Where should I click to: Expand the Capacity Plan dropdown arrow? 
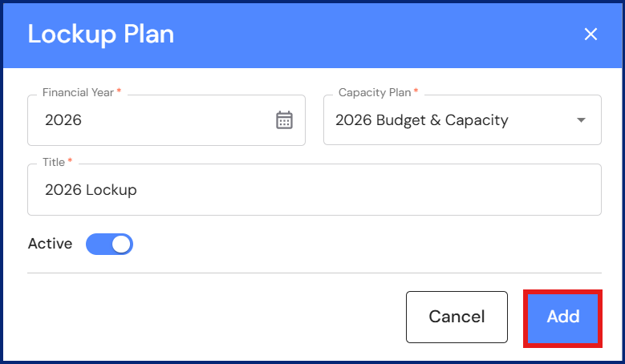point(581,121)
